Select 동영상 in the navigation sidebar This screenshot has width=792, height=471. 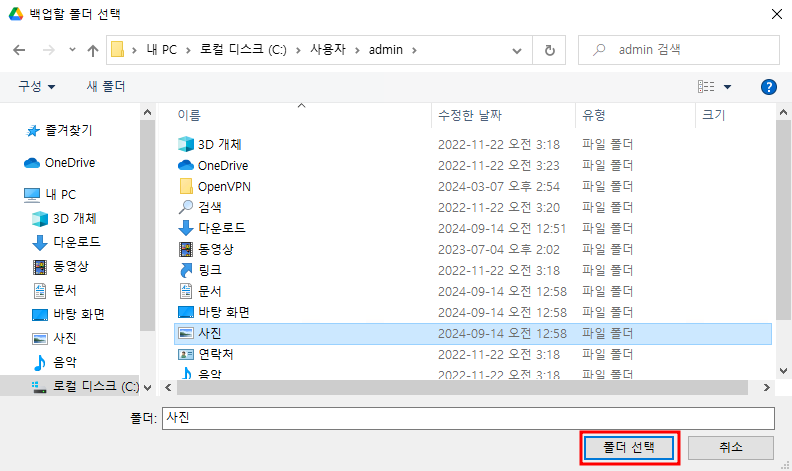pyautogui.click(x=71, y=266)
